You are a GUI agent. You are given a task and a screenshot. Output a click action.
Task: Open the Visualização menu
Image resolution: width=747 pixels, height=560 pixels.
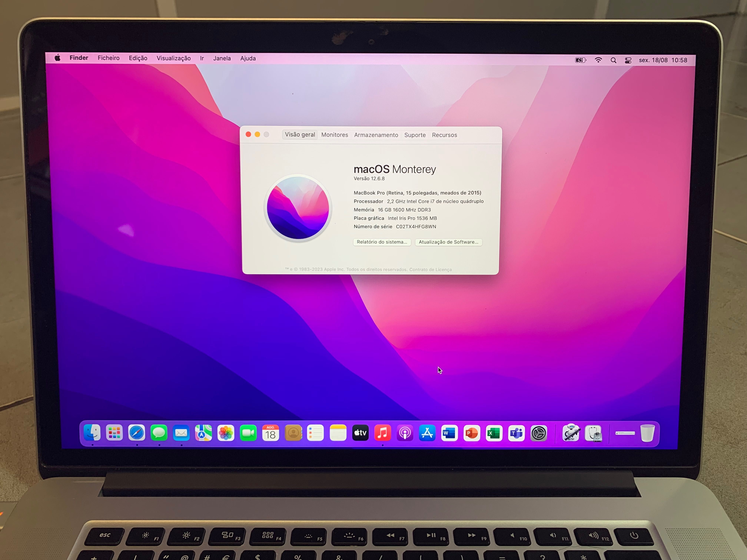(x=174, y=58)
